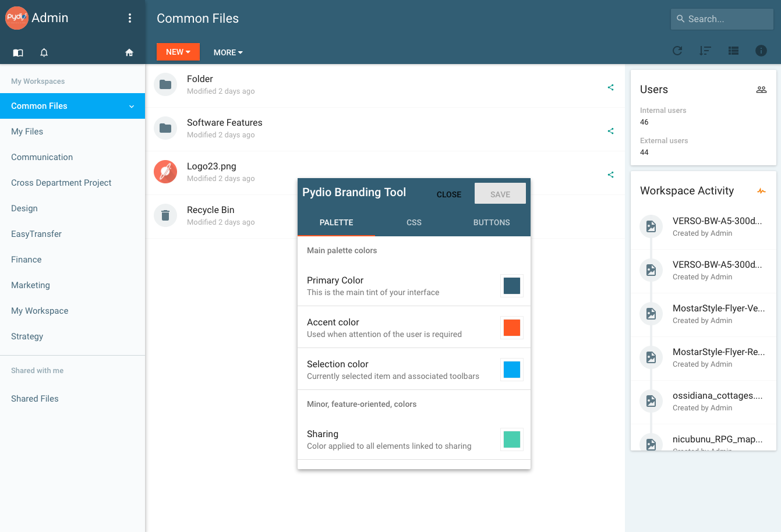Screen dimensions: 781x532
Task: Switch display mode list icon
Action: pos(733,51)
